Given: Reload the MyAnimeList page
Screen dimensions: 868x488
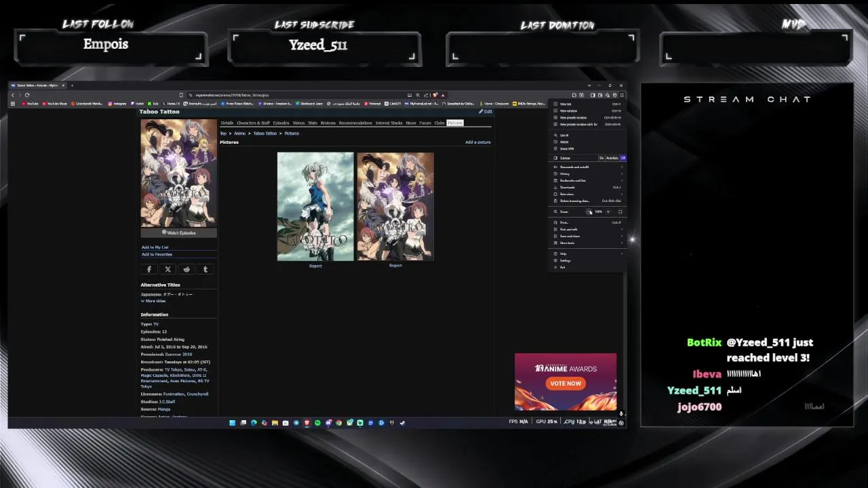Looking at the screenshot, I should pos(27,95).
